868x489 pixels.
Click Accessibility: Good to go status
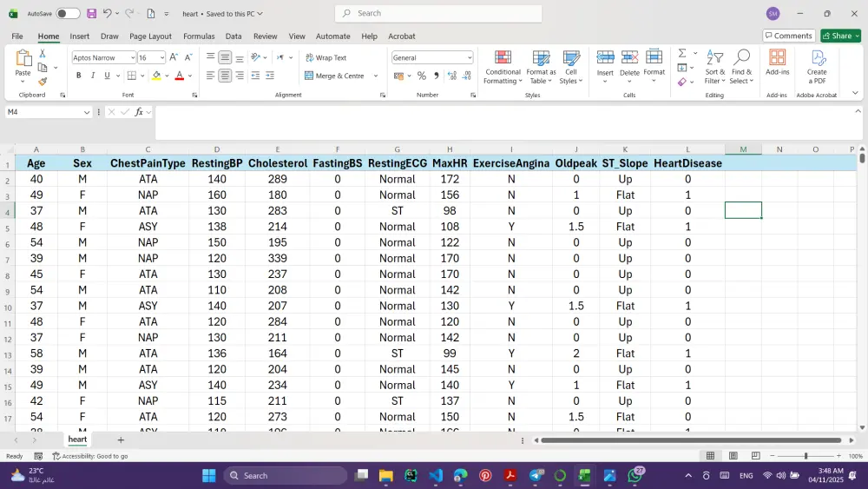pos(89,456)
